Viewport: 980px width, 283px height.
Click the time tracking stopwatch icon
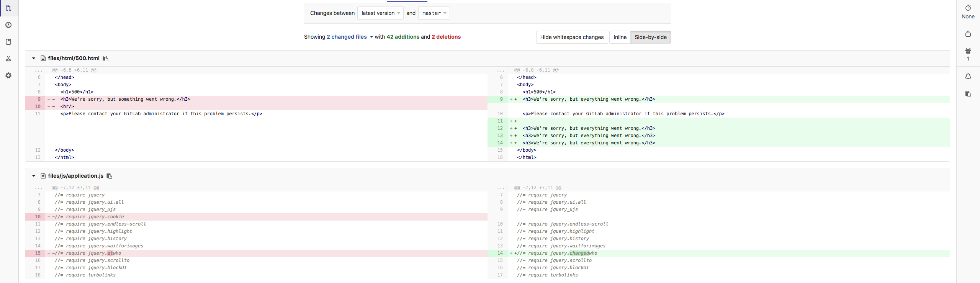click(x=968, y=8)
